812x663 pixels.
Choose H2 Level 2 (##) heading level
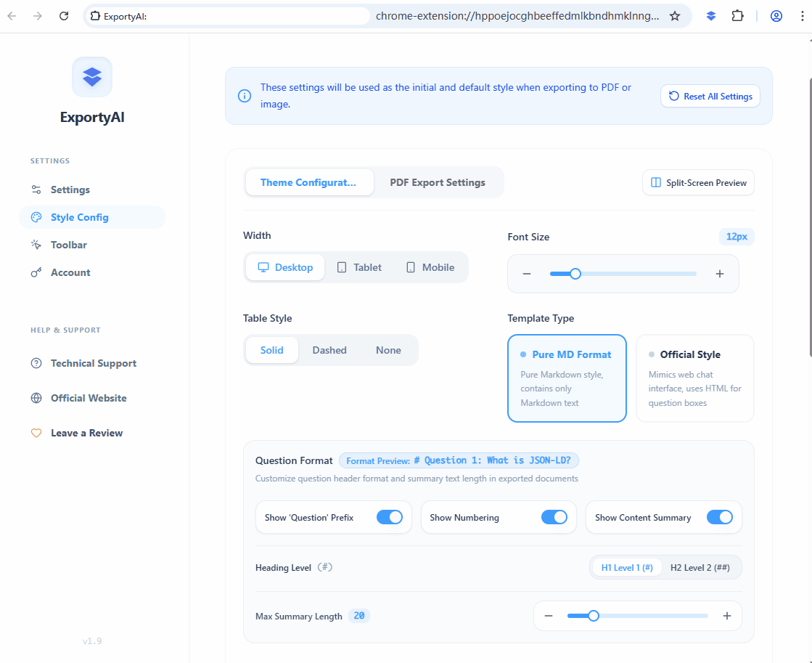coord(700,568)
